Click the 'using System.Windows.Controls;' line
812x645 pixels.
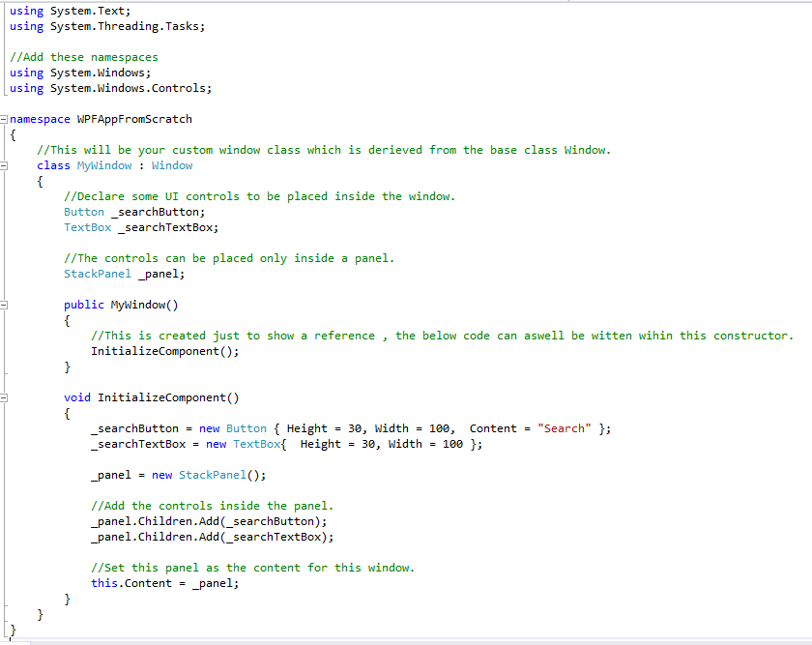point(111,88)
